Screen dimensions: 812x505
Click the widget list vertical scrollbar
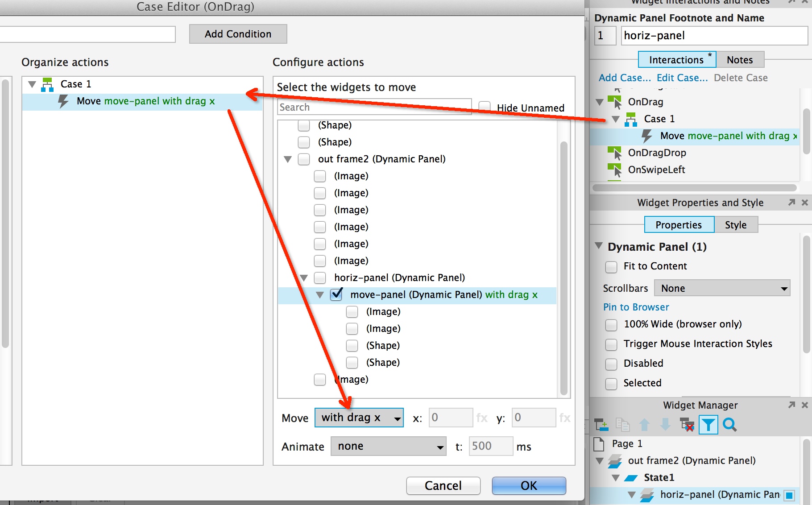(563, 268)
